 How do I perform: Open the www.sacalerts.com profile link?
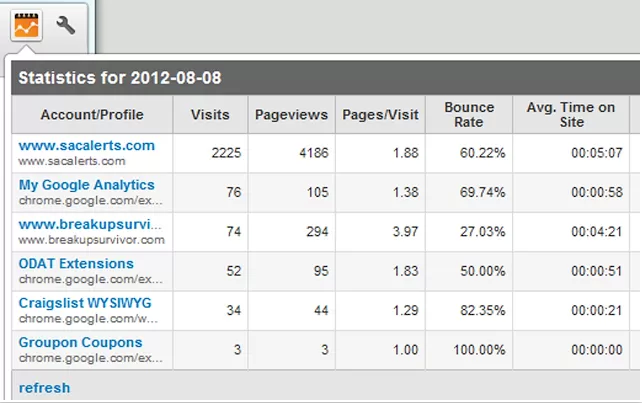click(x=87, y=145)
